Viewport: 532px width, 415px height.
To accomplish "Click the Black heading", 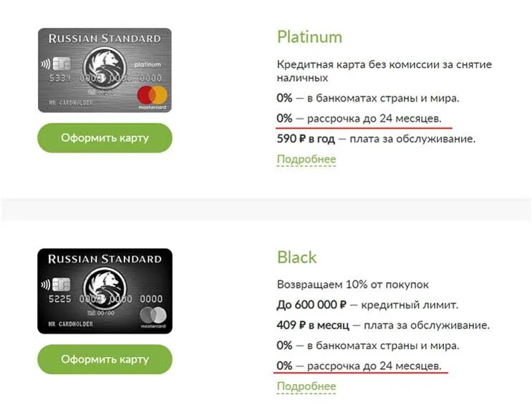I will [x=297, y=258].
